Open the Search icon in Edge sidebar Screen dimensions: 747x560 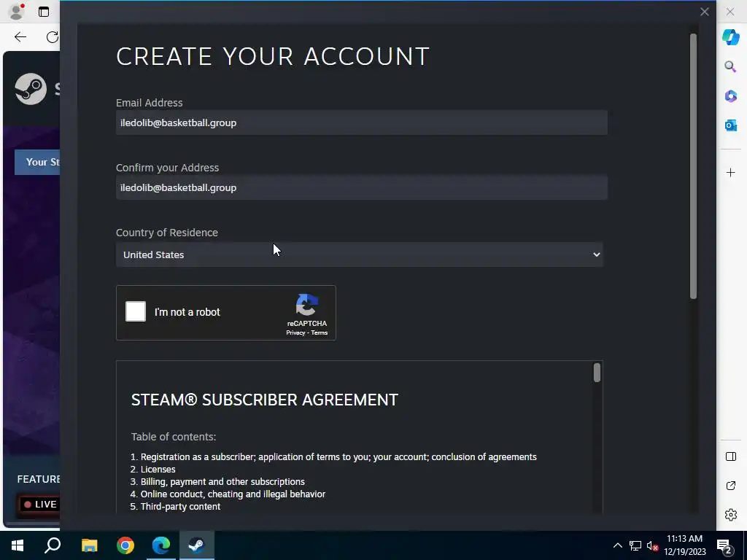point(731,66)
